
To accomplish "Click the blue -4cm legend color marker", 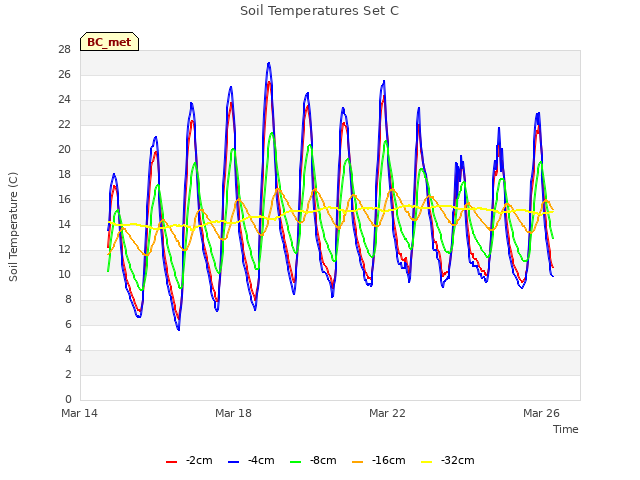I will pos(233,462).
